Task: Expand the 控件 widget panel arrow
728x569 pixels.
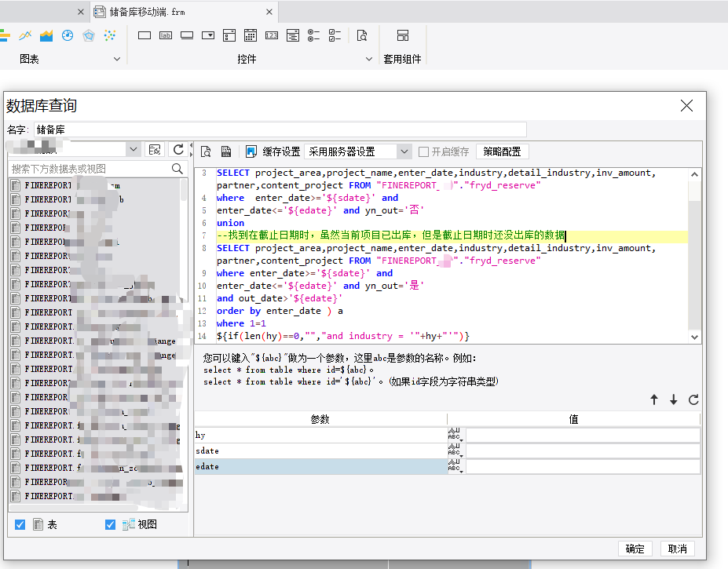Action: tap(369, 59)
